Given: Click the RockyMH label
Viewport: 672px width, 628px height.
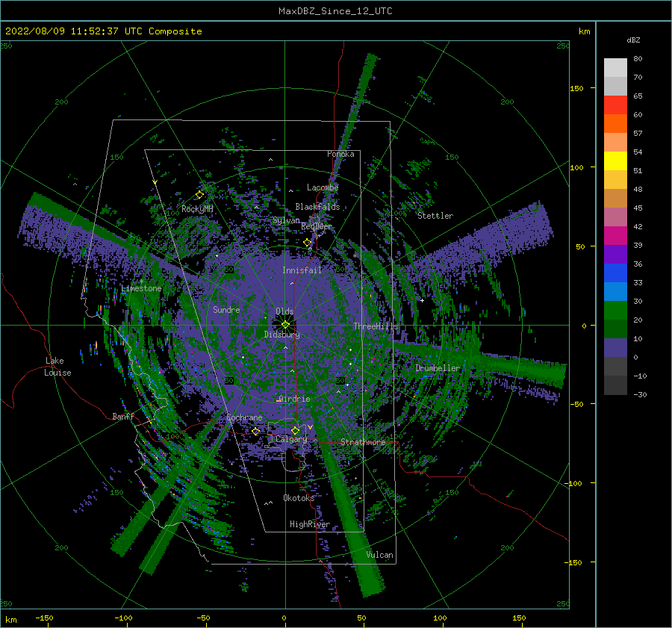Looking at the screenshot, I should coord(197,209).
